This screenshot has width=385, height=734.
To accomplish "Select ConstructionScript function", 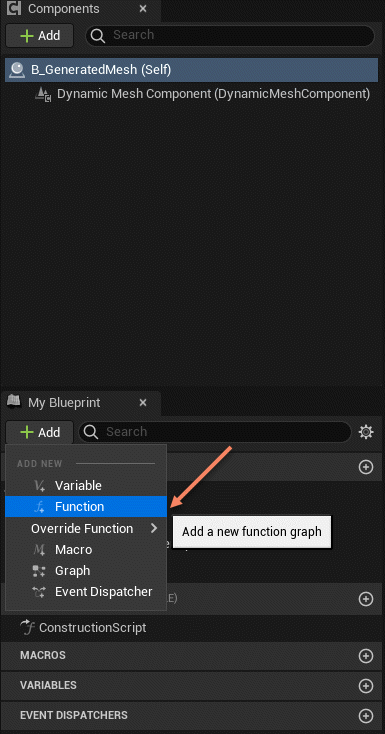I will click(x=92, y=627).
